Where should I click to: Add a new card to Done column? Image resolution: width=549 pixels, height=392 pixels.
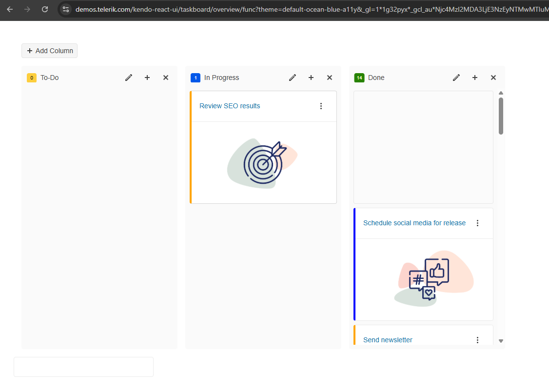(x=475, y=78)
